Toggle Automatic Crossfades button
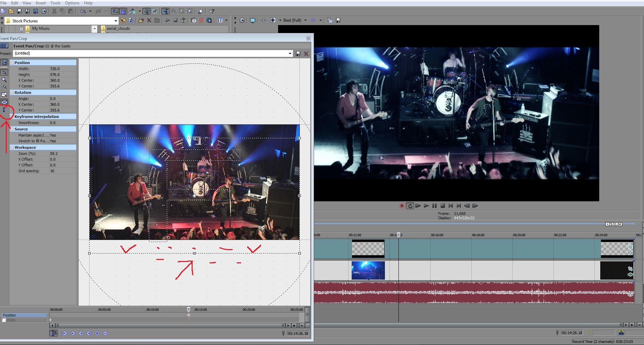 pyautogui.click(x=123, y=11)
